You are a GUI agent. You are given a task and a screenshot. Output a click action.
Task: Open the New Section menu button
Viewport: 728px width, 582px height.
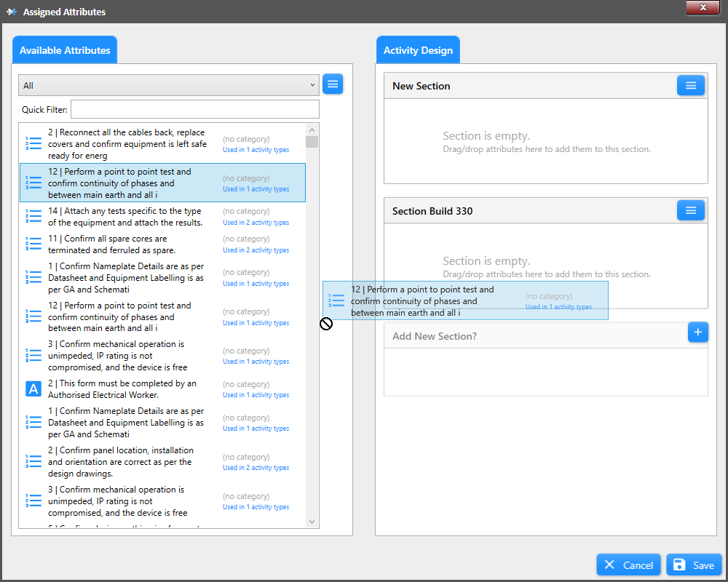click(690, 85)
